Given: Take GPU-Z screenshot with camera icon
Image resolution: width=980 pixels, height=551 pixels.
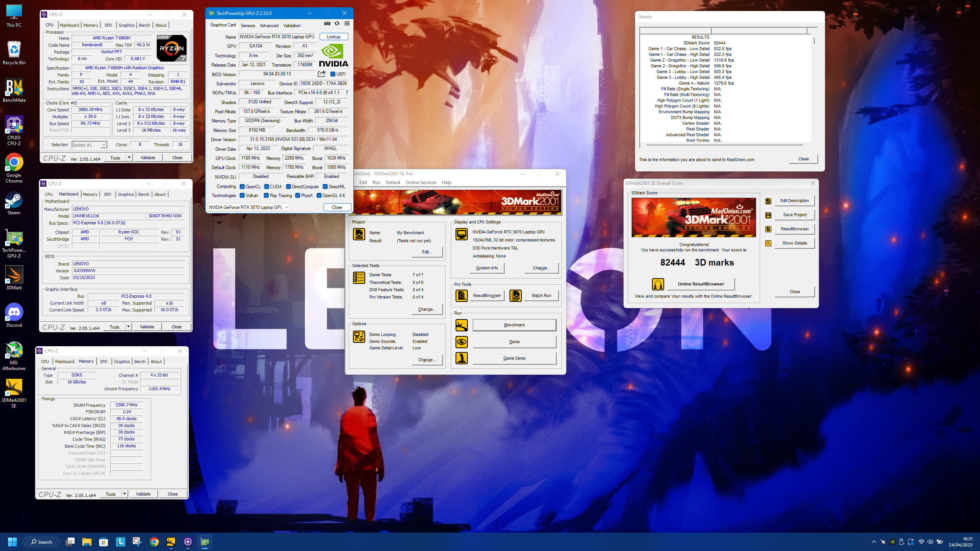Looking at the screenshot, I should [327, 24].
